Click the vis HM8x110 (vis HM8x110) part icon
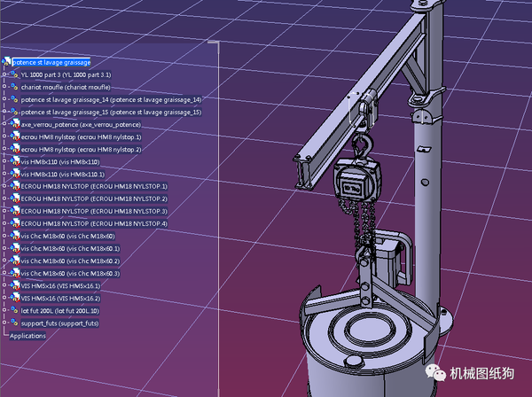The width and height of the screenshot is (532, 397). click(x=15, y=161)
